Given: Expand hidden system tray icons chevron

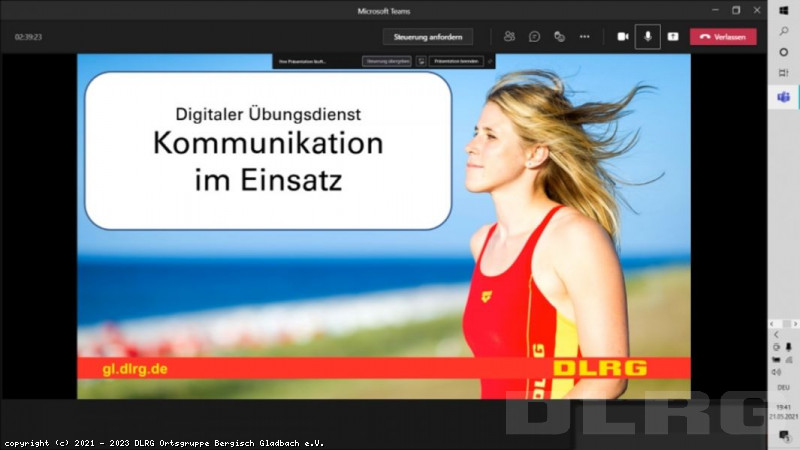Looking at the screenshot, I should point(776,335).
